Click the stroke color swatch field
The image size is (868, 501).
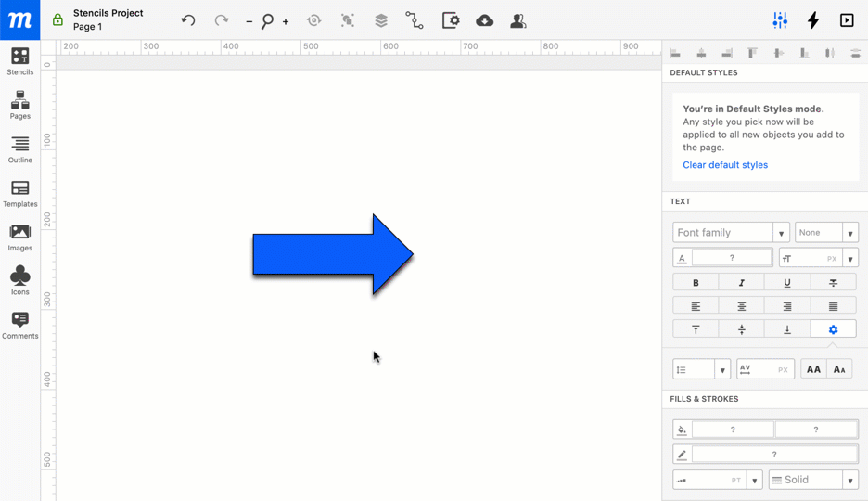tap(774, 455)
